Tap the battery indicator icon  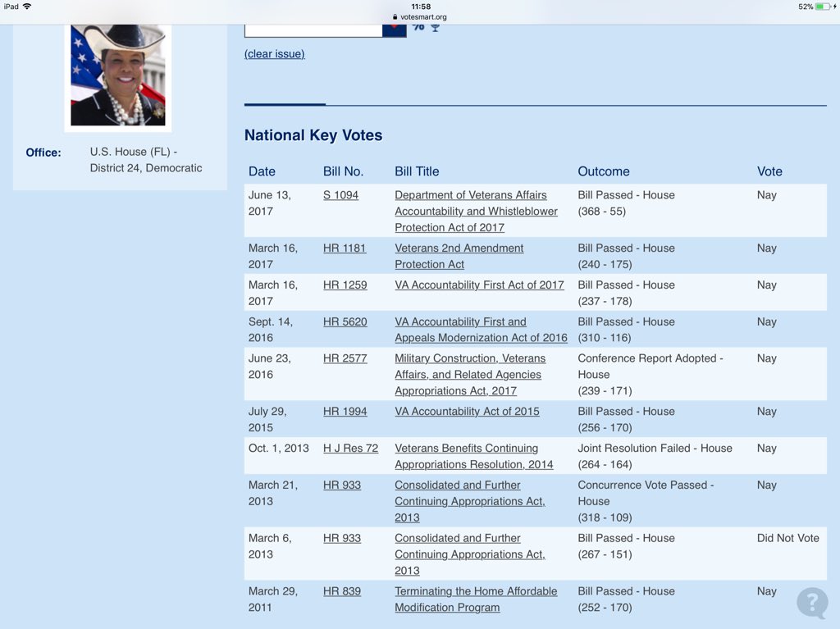tap(822, 7)
